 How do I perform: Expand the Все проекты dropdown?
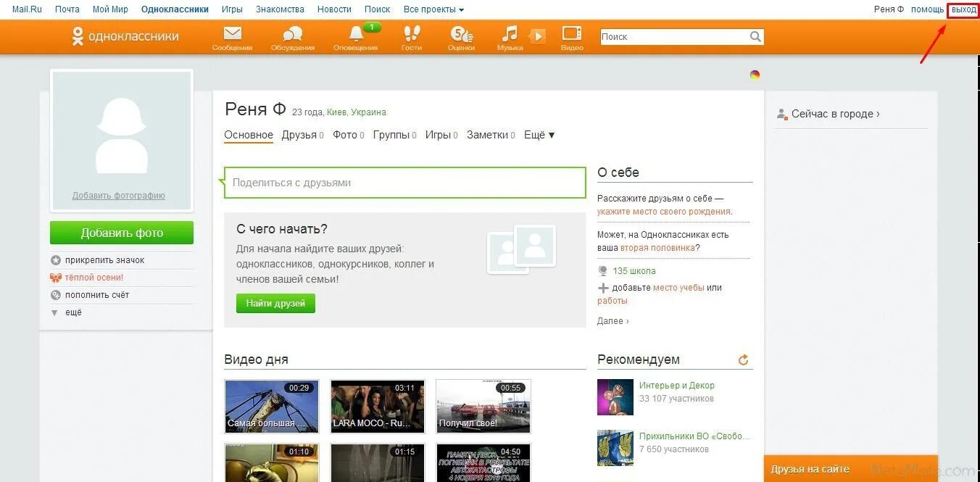433,9
